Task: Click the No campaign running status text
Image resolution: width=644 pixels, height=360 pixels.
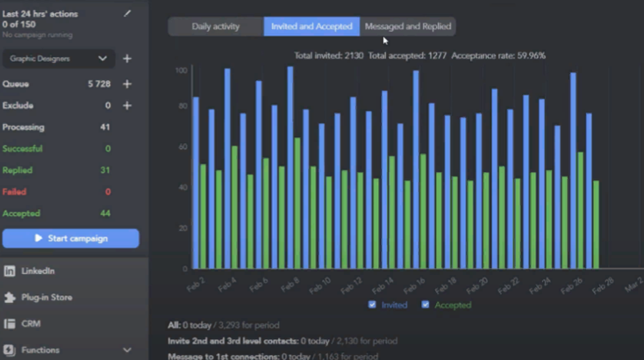Action: pyautogui.click(x=38, y=35)
